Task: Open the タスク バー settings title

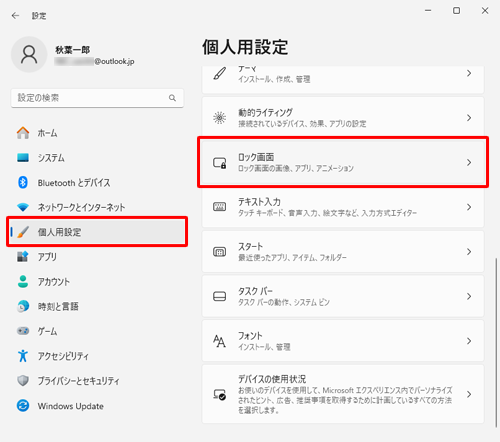Action: click(x=255, y=291)
